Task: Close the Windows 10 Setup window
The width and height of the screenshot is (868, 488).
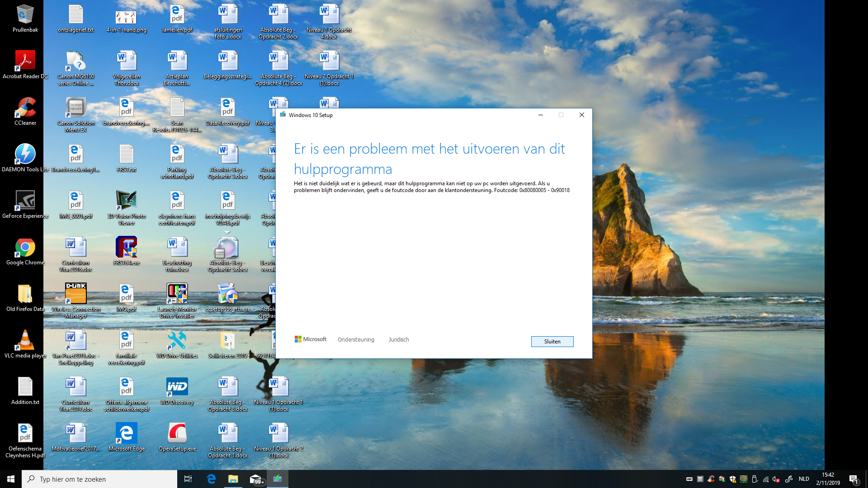Action: pos(582,115)
